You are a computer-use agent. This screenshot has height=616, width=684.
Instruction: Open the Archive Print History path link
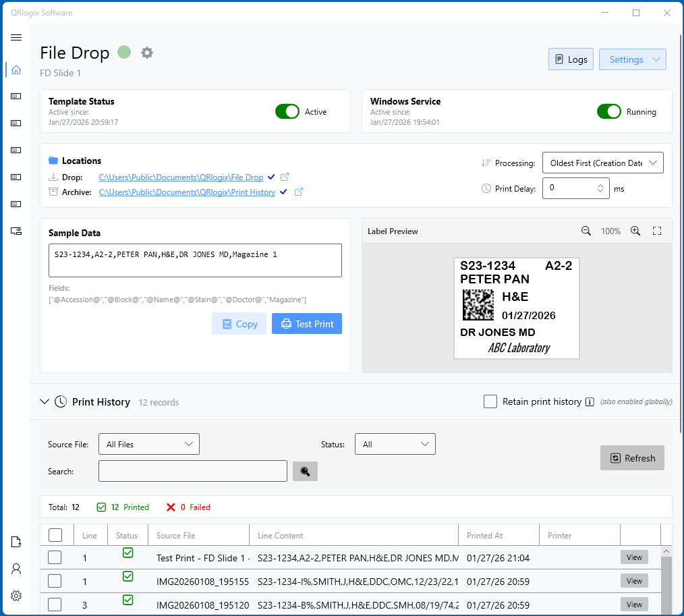point(187,192)
